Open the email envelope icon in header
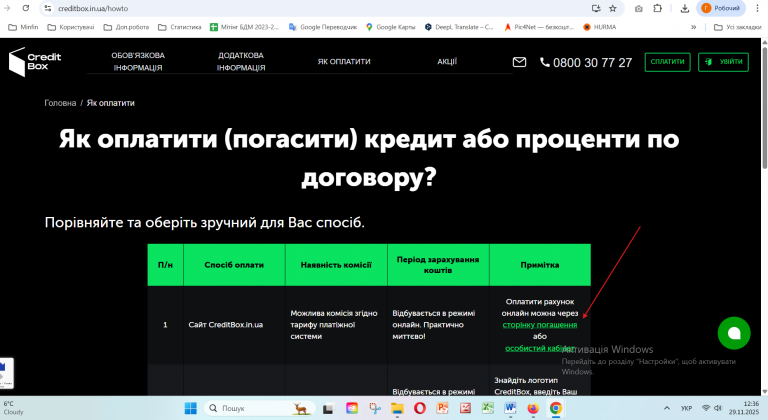 pos(519,62)
